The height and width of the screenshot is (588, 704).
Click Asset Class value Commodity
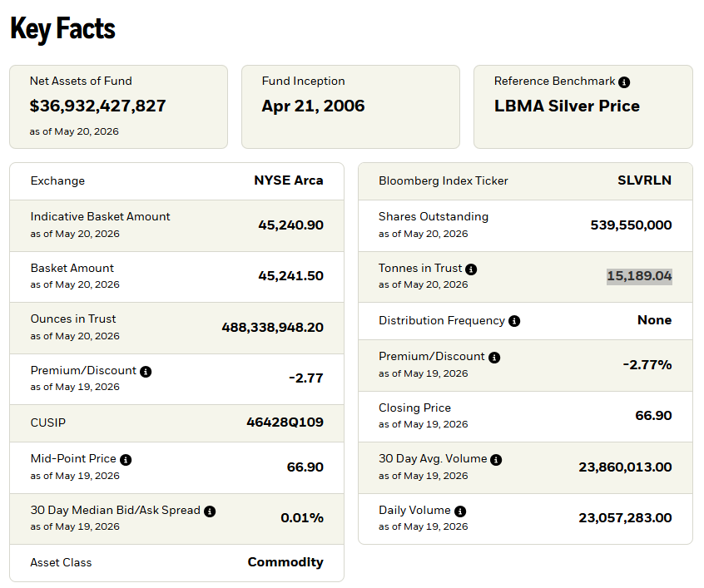[285, 562]
